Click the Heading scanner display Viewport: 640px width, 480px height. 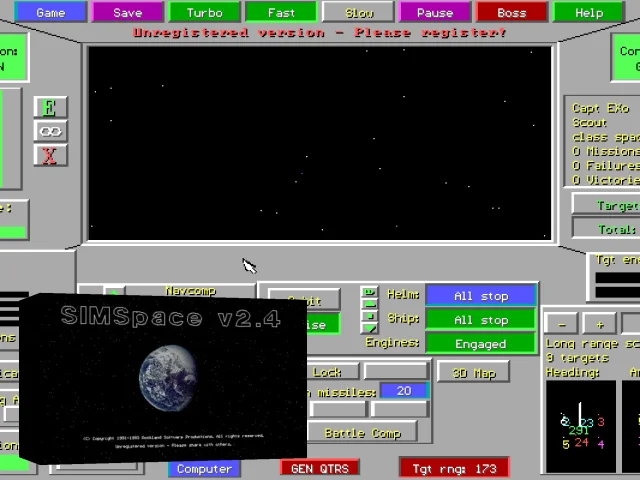coord(580,425)
